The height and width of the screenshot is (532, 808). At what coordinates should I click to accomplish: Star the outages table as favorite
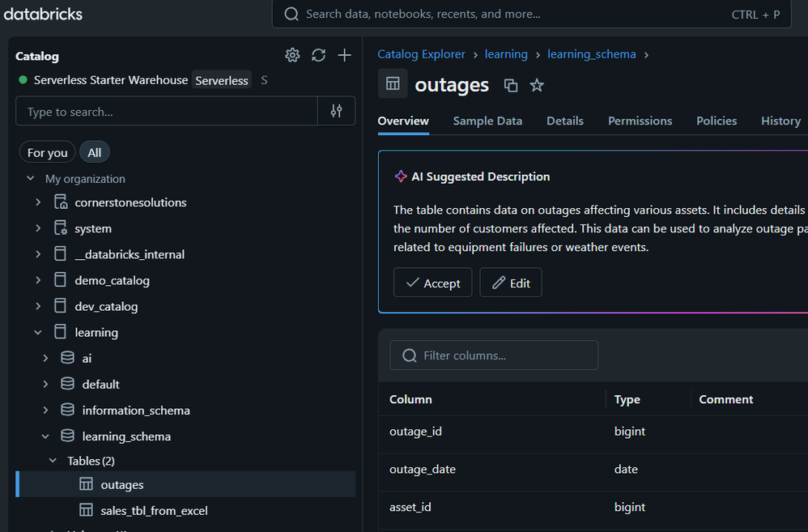(x=536, y=85)
